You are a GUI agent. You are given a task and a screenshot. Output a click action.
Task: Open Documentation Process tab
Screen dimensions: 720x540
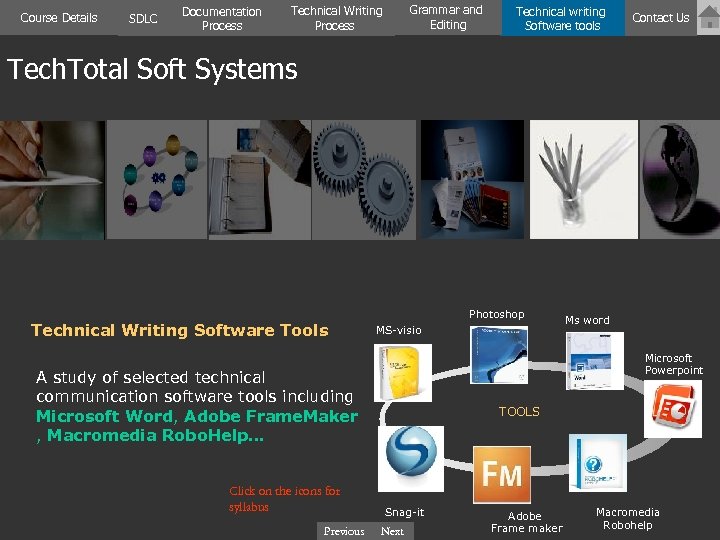(222, 18)
